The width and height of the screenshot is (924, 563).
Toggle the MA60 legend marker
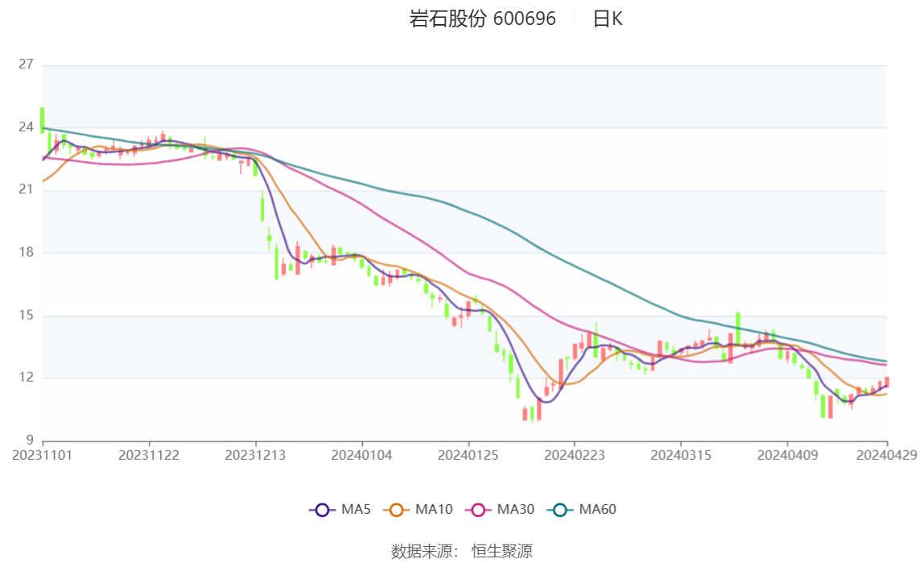click(560, 510)
